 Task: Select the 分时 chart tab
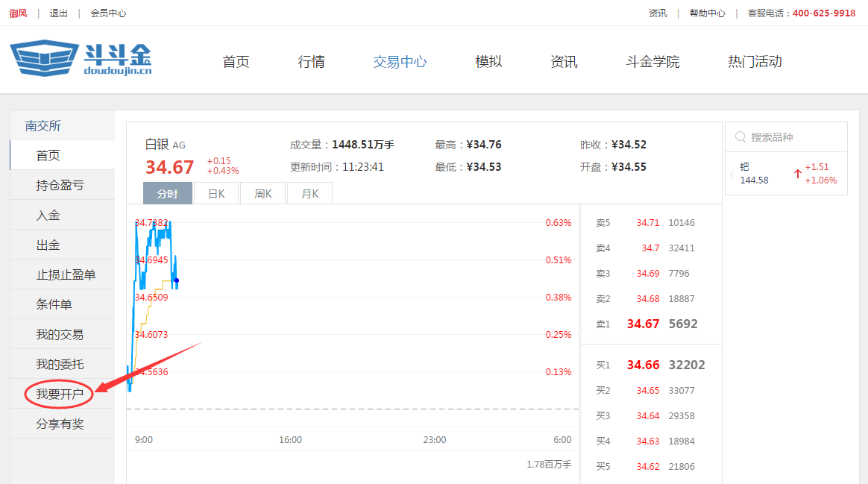tap(167, 192)
